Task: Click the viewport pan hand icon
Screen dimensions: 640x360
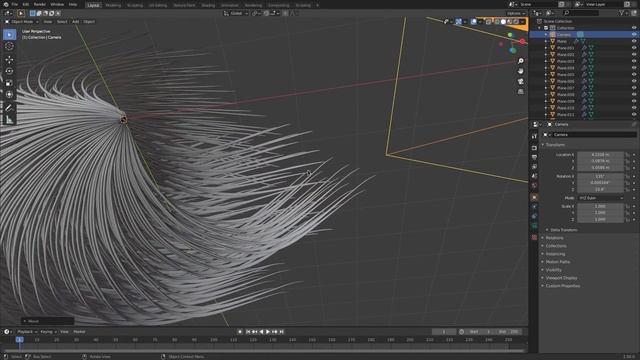Action: tap(521, 71)
